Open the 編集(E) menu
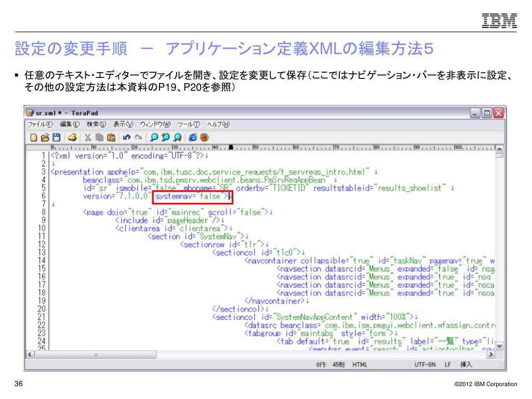The image size is (532, 399). point(70,124)
